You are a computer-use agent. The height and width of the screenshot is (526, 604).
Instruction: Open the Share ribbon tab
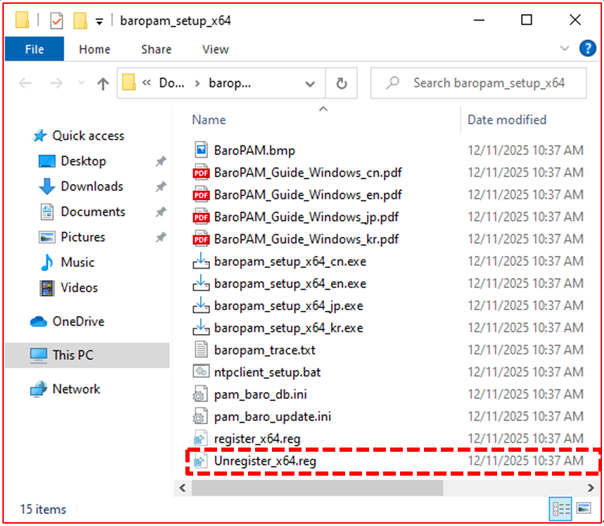coord(156,49)
